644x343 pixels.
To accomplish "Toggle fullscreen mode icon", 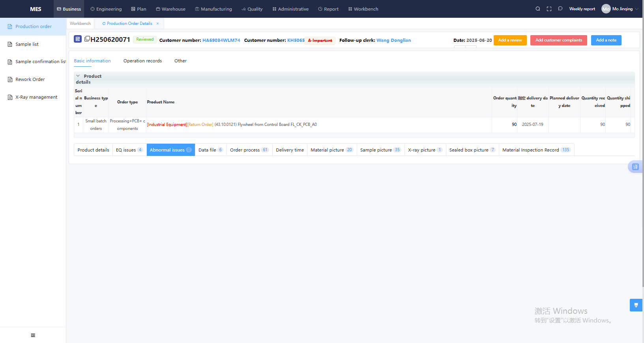I will pos(549,9).
